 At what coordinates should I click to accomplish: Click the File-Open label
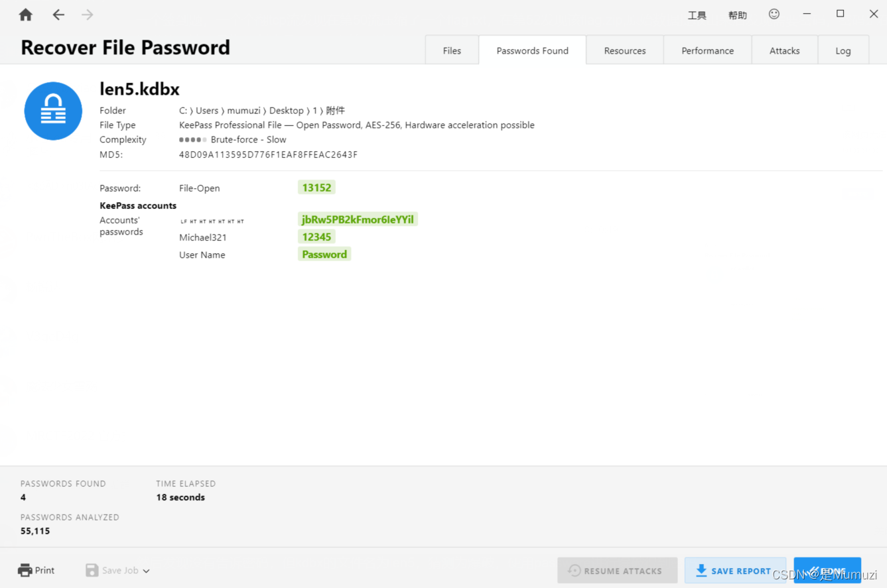click(199, 188)
